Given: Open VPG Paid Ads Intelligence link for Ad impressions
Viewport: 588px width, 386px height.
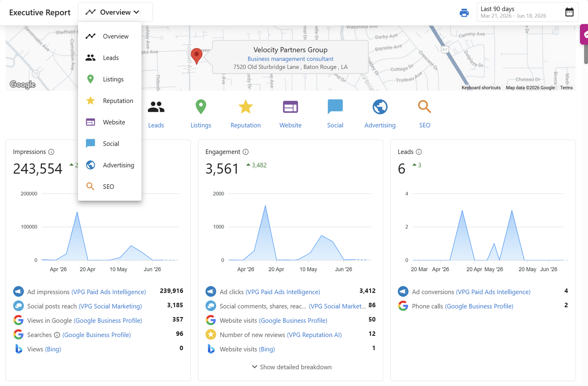Looking at the screenshot, I should (109, 292).
